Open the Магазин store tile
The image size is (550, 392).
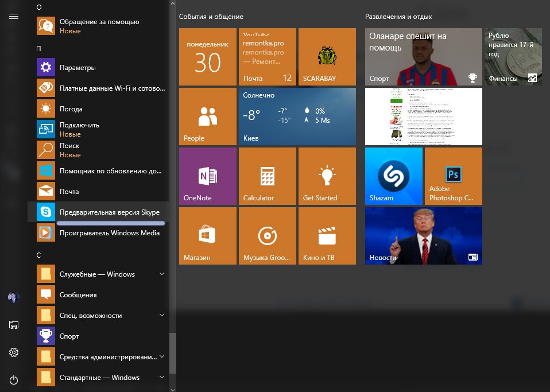pos(208,236)
